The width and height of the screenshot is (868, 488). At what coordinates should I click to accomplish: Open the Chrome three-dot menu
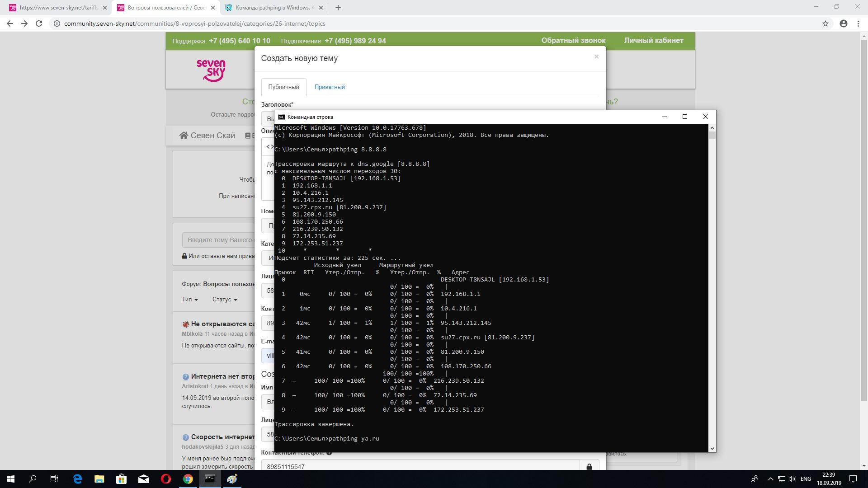pos(858,23)
